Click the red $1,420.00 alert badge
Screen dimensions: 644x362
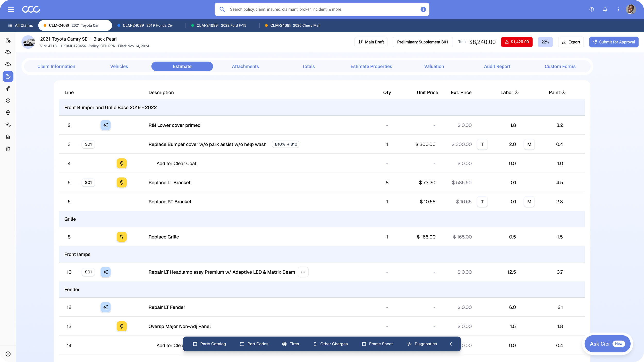(516, 42)
